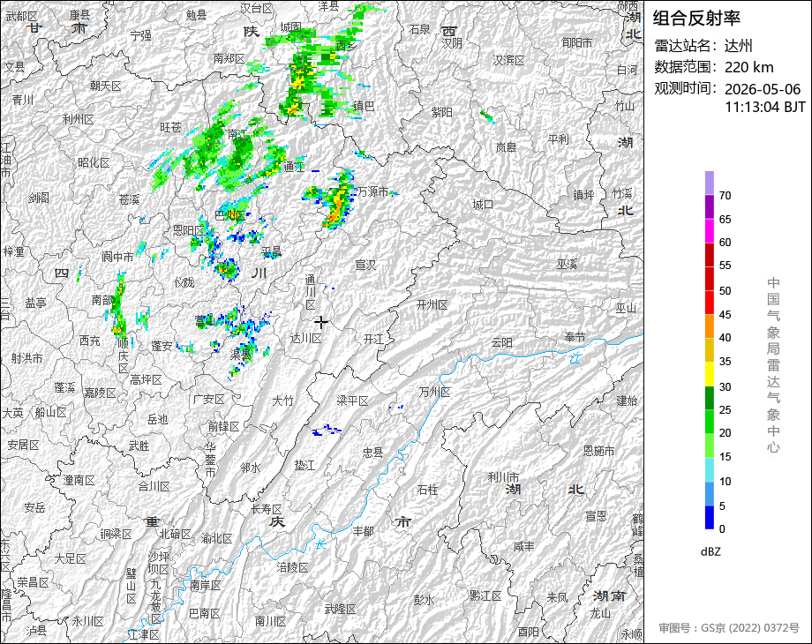This screenshot has height=644, width=812.
Task: Click the 石柱 map label
Action: (x=427, y=490)
